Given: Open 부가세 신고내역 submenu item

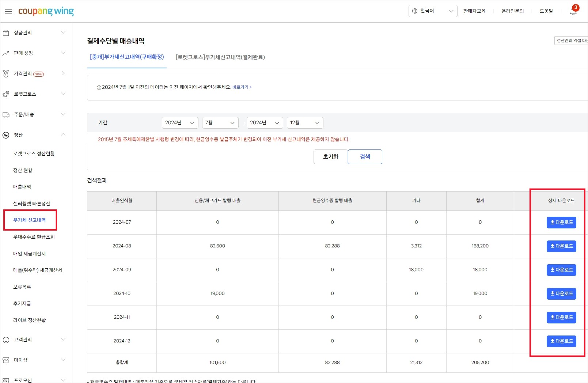Looking at the screenshot, I should click(30, 220).
